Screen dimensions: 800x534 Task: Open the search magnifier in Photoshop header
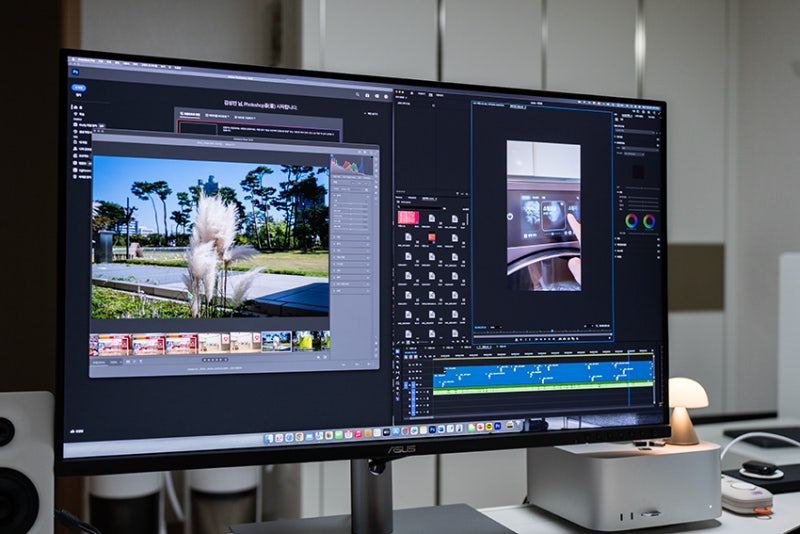click(358, 95)
